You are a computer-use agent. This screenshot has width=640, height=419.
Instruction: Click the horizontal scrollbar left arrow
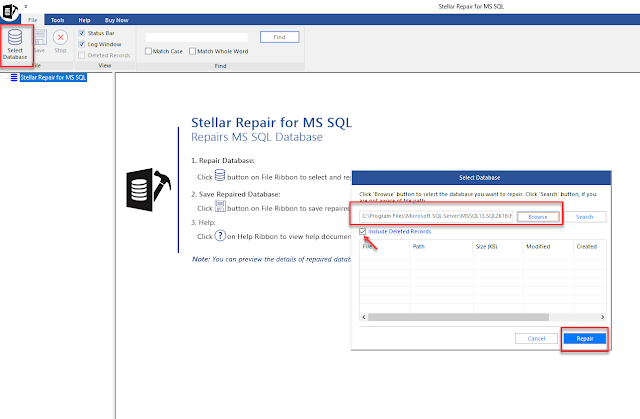click(x=364, y=317)
